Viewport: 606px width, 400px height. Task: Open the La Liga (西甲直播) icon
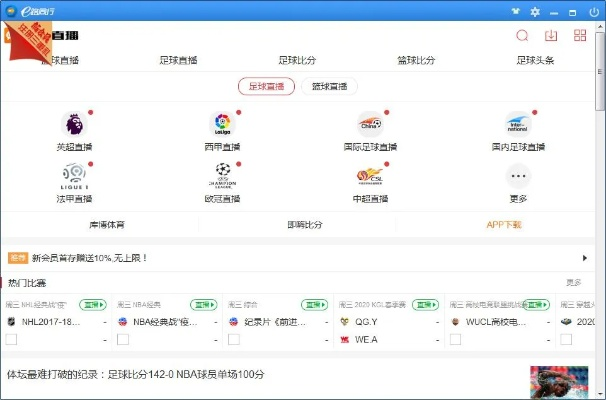click(222, 125)
